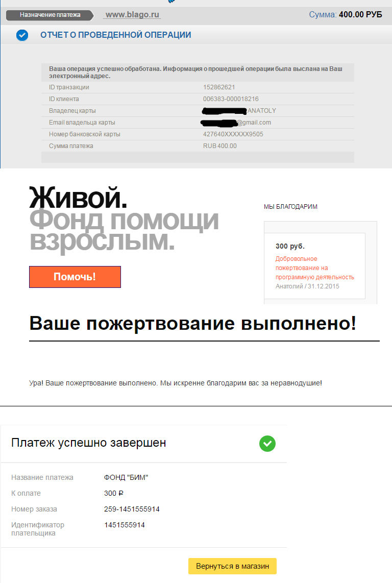
Task: Click the blue checkmark icon beside report heading
Action: point(22,35)
